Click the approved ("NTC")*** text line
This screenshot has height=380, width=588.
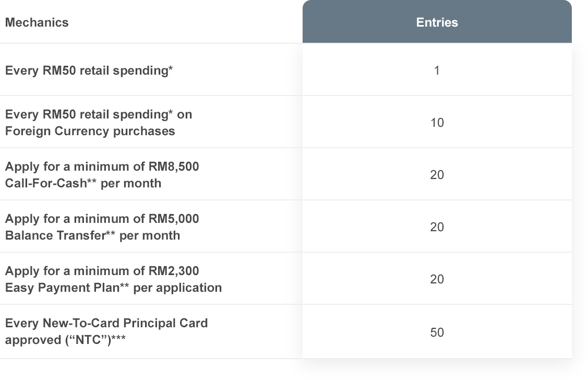coord(65,340)
